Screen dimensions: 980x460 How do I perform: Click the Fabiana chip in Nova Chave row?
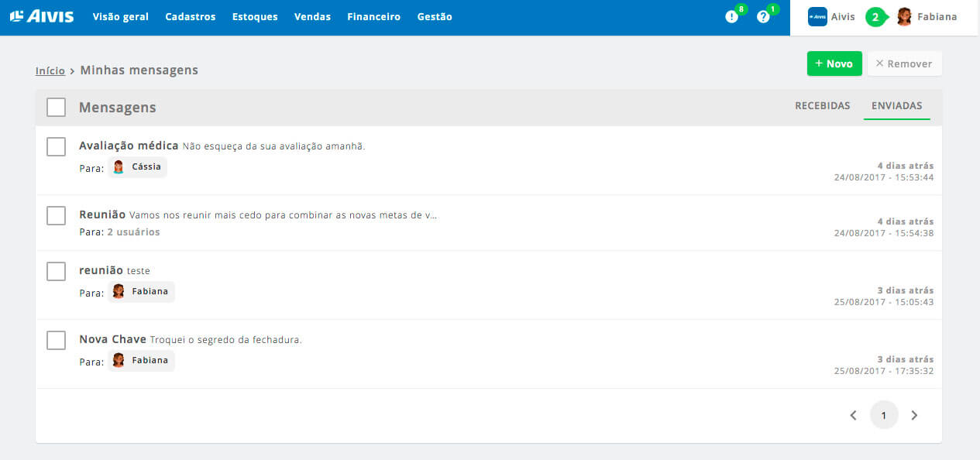tap(141, 361)
